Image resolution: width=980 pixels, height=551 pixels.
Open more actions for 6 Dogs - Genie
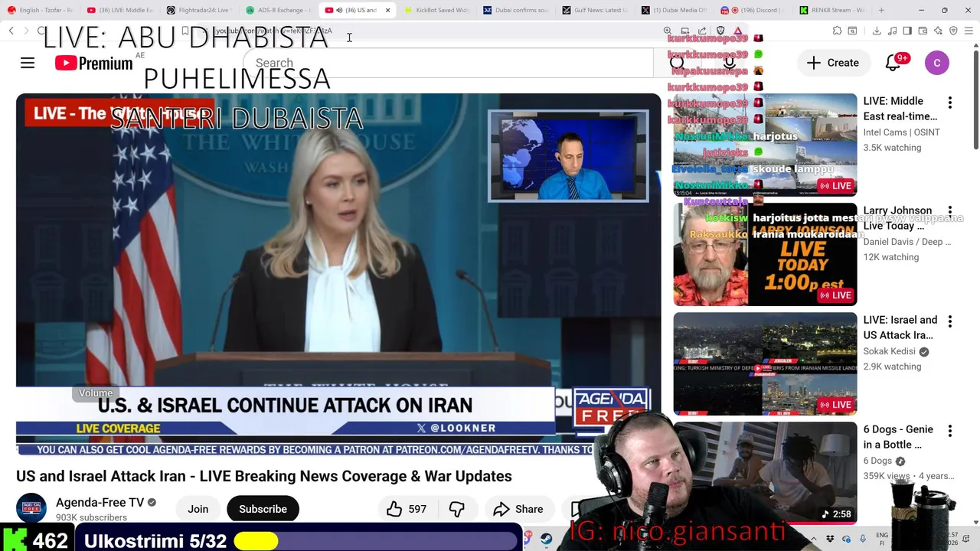(x=950, y=431)
